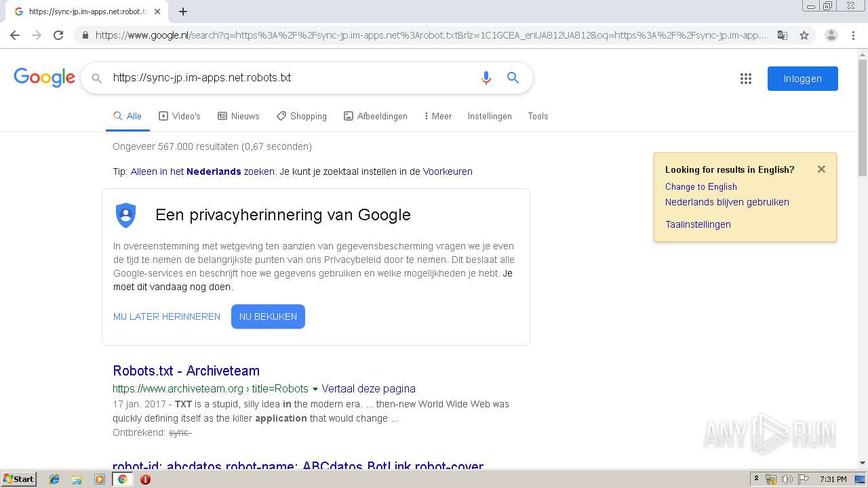Image resolution: width=868 pixels, height=488 pixels.
Task: Select the Alle results tab
Action: [x=127, y=116]
